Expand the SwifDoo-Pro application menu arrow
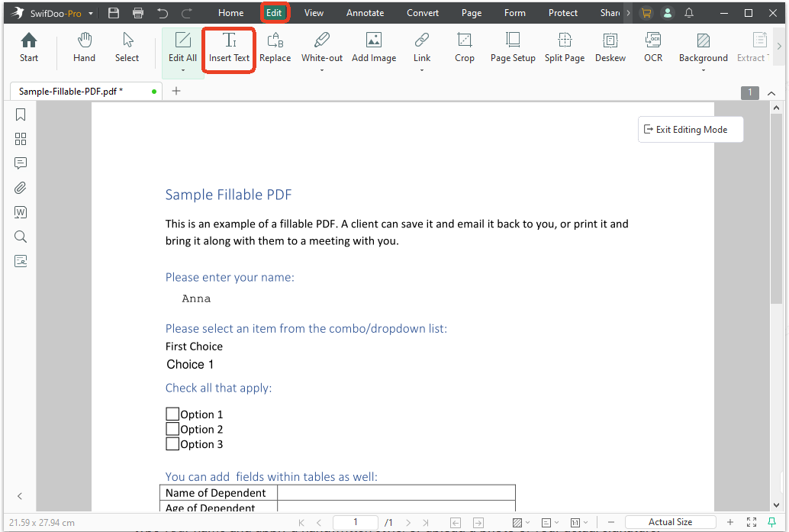The height and width of the screenshot is (532, 789). click(x=91, y=14)
